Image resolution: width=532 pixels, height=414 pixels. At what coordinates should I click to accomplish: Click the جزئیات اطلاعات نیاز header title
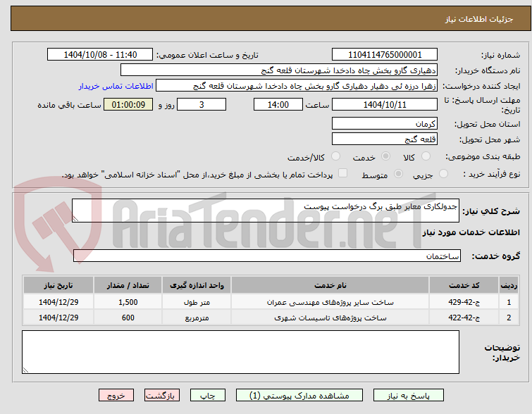(x=479, y=19)
